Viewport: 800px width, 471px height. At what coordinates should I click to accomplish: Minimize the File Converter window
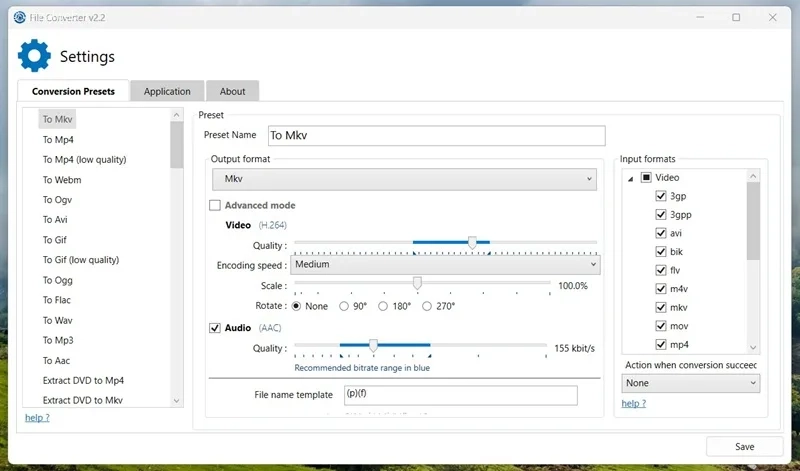pyautogui.click(x=700, y=17)
